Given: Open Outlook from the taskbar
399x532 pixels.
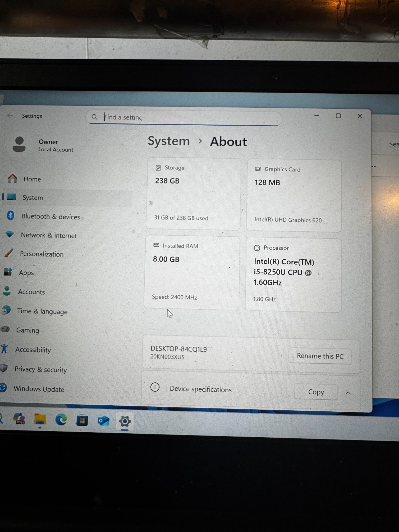Looking at the screenshot, I should [x=103, y=421].
